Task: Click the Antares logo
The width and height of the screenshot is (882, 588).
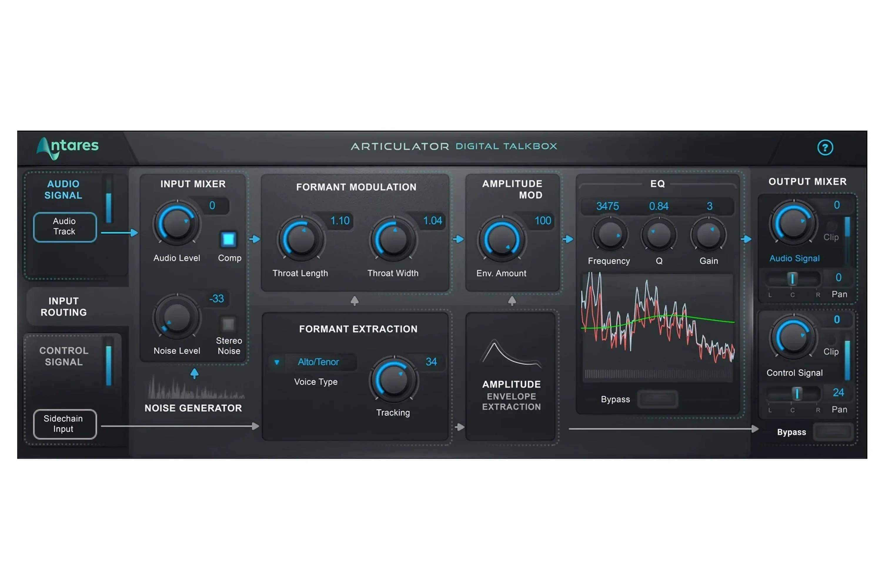Action: [68, 148]
